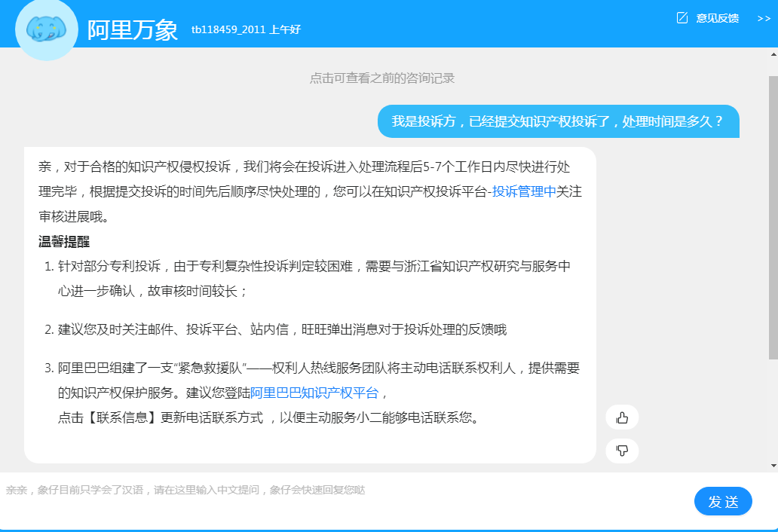Viewport: 778px width, 532px height.
Task: Open 阿里巴巴知识产权平台 link
Action: (314, 393)
